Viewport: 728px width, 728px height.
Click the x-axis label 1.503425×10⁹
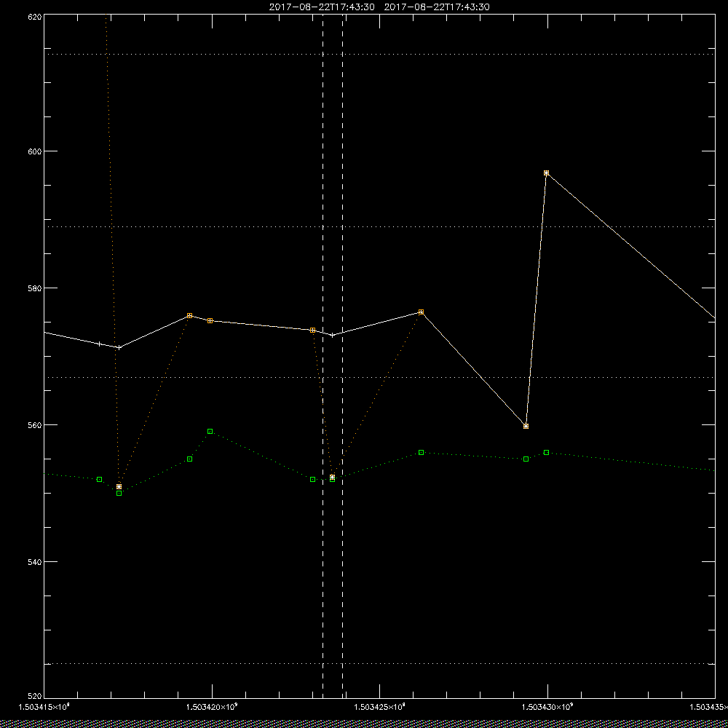click(380, 707)
